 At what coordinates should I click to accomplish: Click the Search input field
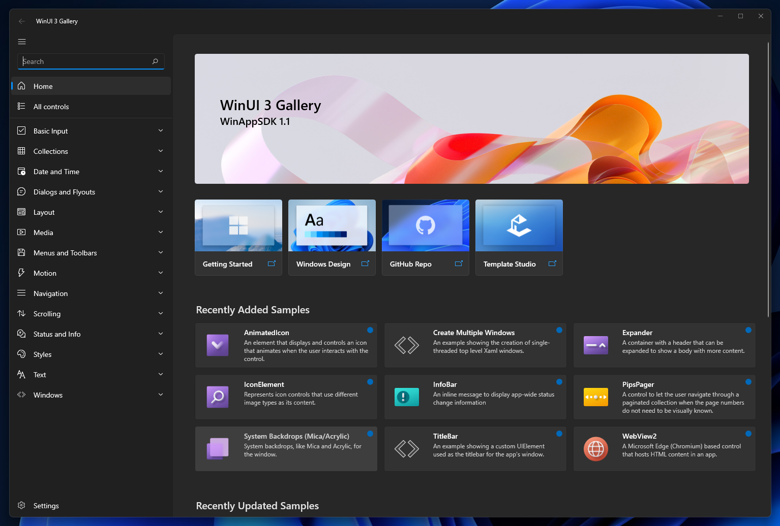(x=91, y=61)
